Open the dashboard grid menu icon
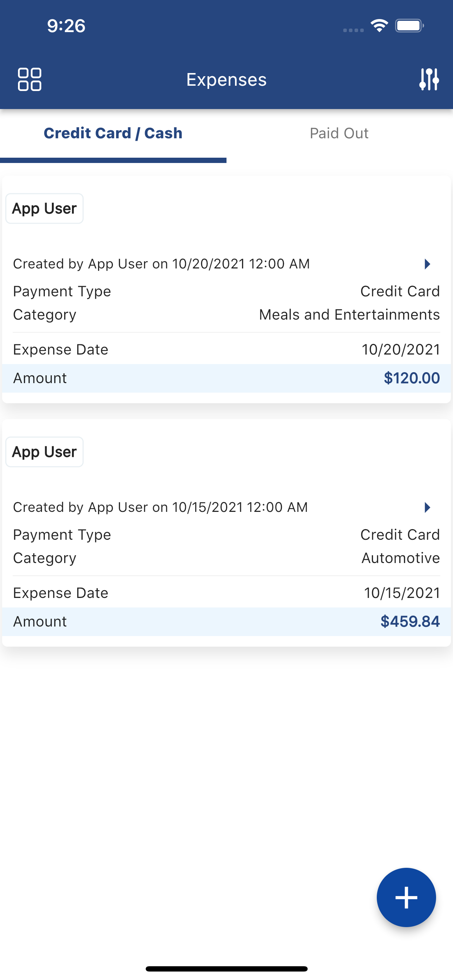Image resolution: width=453 pixels, height=980 pixels. pos(29,79)
